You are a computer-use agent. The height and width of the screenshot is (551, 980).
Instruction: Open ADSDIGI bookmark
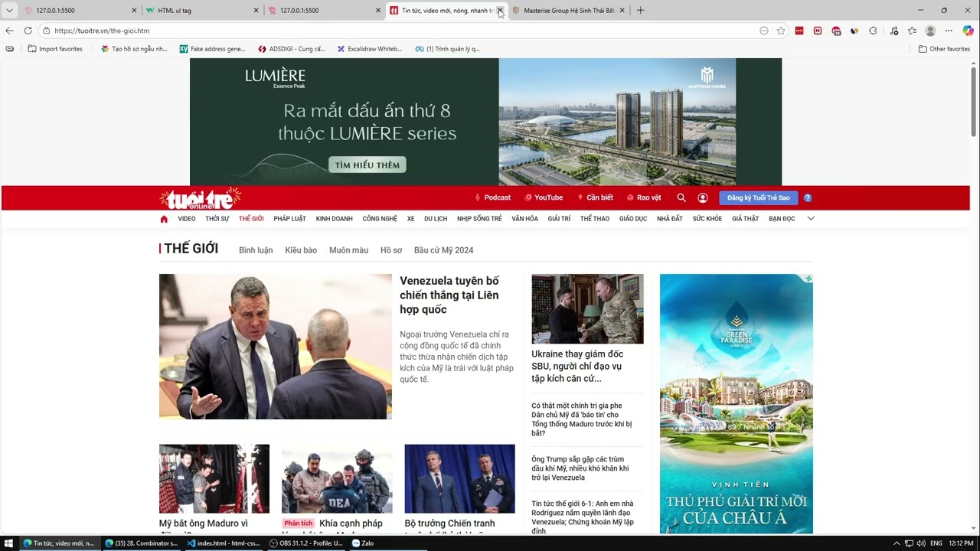291,49
